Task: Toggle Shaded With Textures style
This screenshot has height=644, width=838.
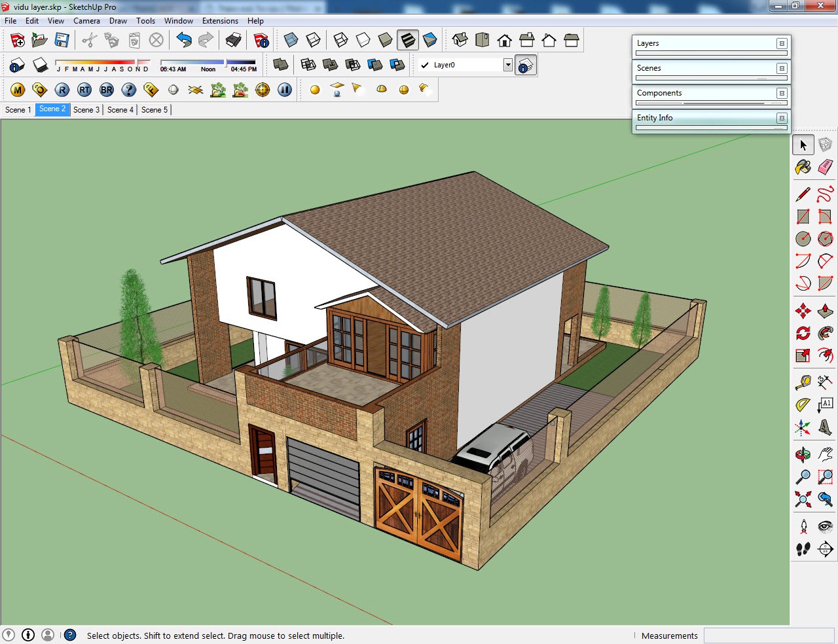Action: point(408,41)
